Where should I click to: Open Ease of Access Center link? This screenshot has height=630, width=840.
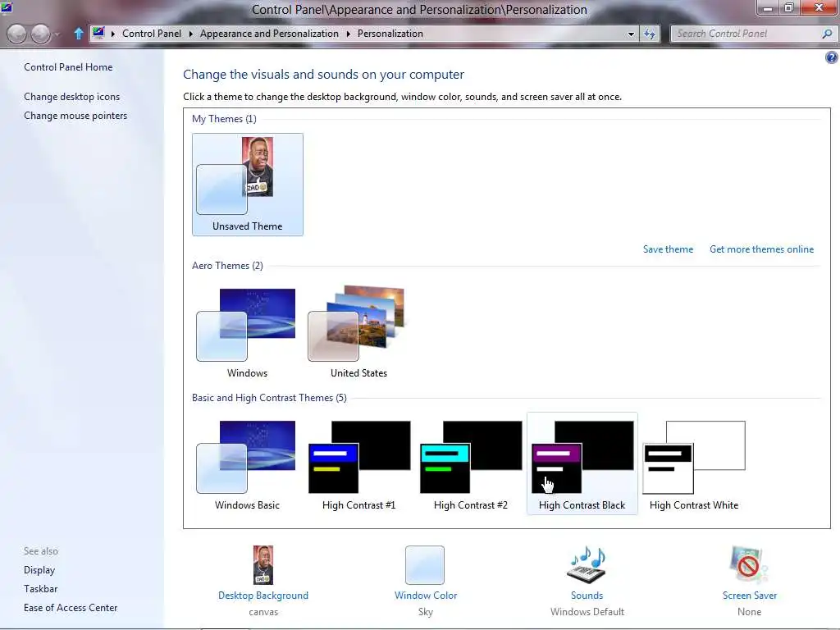[x=71, y=608]
